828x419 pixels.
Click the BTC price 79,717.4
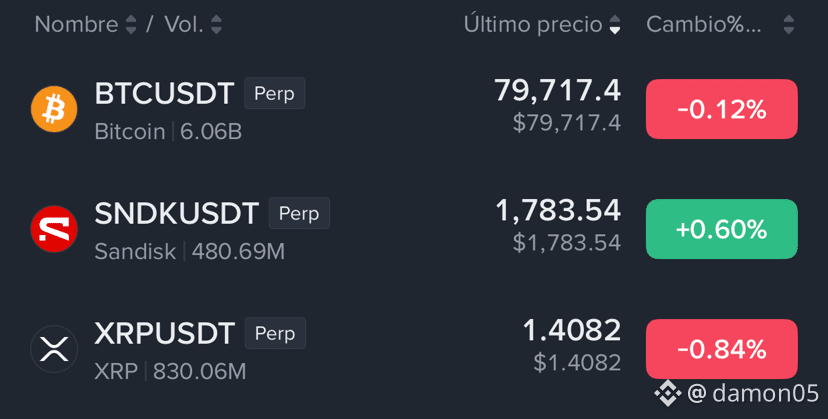click(x=557, y=91)
